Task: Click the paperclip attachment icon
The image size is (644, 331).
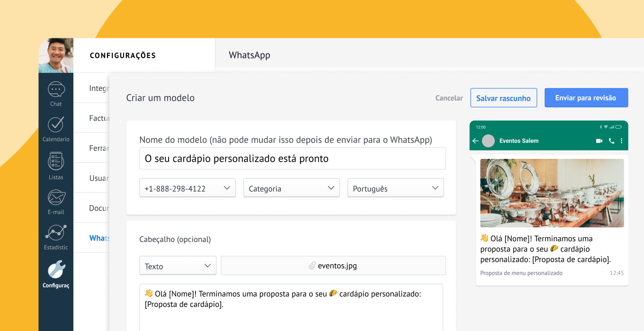Action: 312,266
